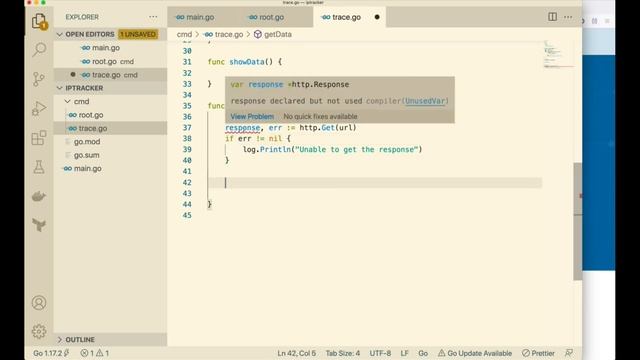Open main.go in IPTRACKER root
This screenshot has width=640, height=360.
pos(87,169)
